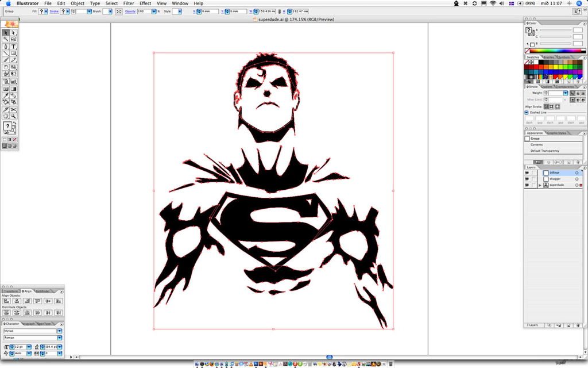Click the target circle of the skuggar layer
The height and width of the screenshot is (368, 588).
[577, 179]
